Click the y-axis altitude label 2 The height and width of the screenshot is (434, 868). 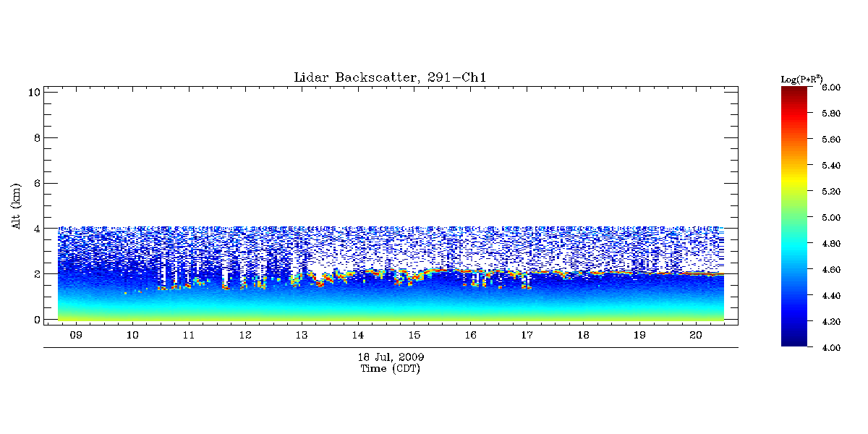[36, 274]
